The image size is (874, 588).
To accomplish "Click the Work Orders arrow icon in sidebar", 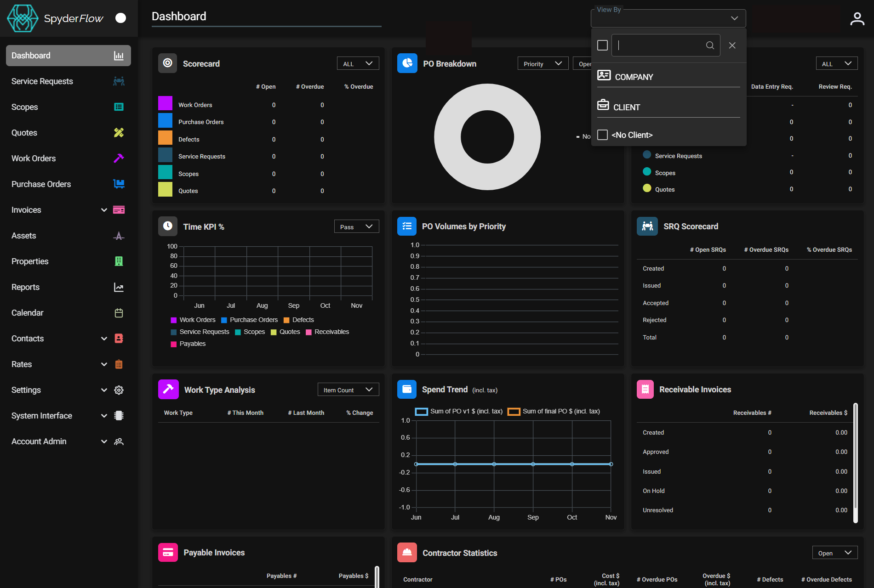I will click(119, 158).
